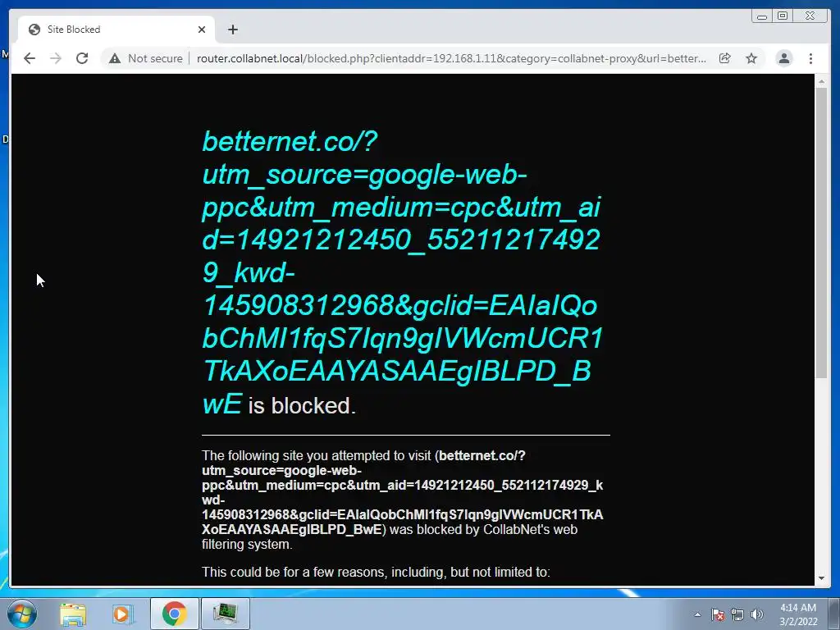
Task: Click the bold betternet.co URL in paragraph
Action: [x=402, y=492]
